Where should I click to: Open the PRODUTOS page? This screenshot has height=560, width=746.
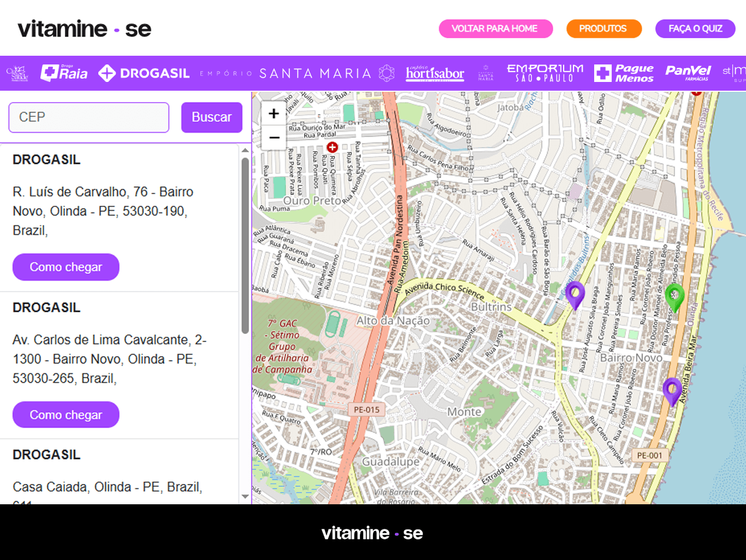click(x=603, y=28)
